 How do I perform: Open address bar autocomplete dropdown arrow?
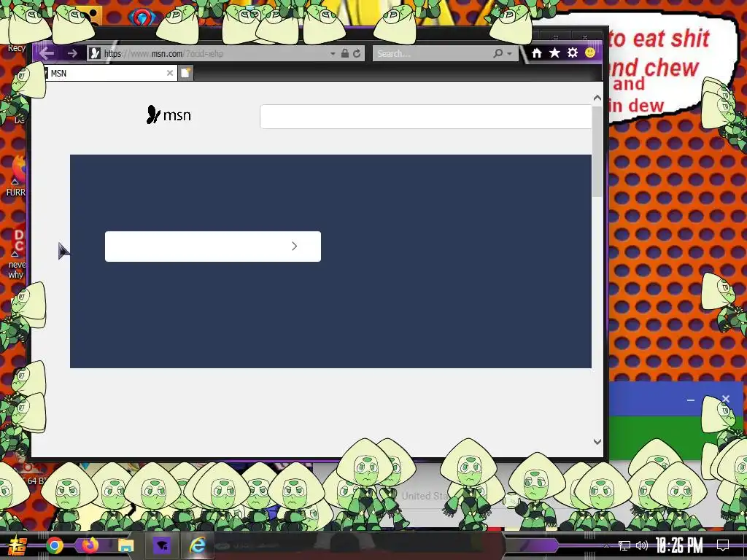click(333, 54)
